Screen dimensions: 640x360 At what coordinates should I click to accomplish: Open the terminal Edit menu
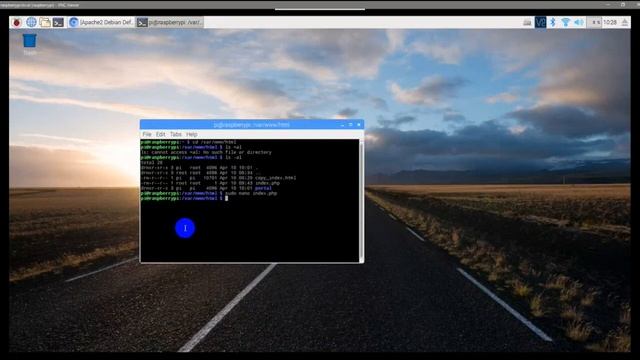pos(160,134)
